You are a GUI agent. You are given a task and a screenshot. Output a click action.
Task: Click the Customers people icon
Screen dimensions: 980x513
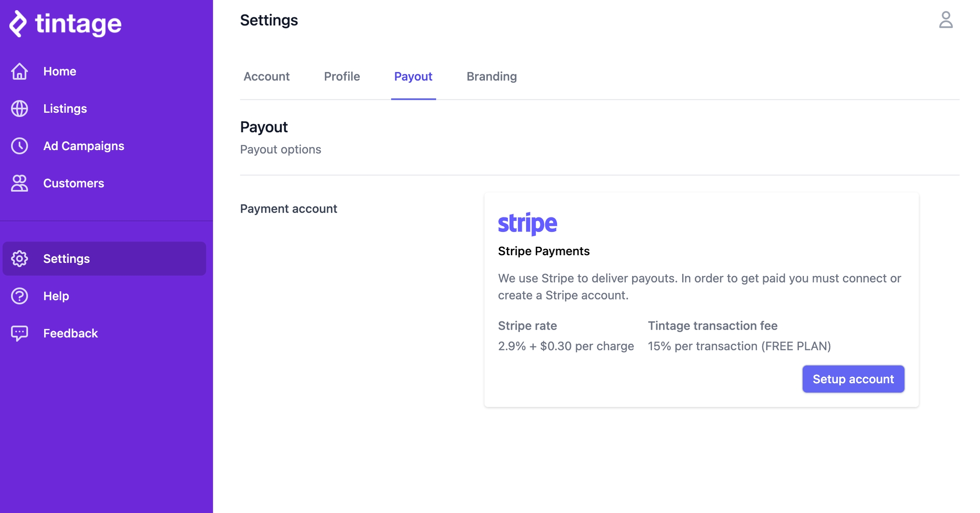20,183
